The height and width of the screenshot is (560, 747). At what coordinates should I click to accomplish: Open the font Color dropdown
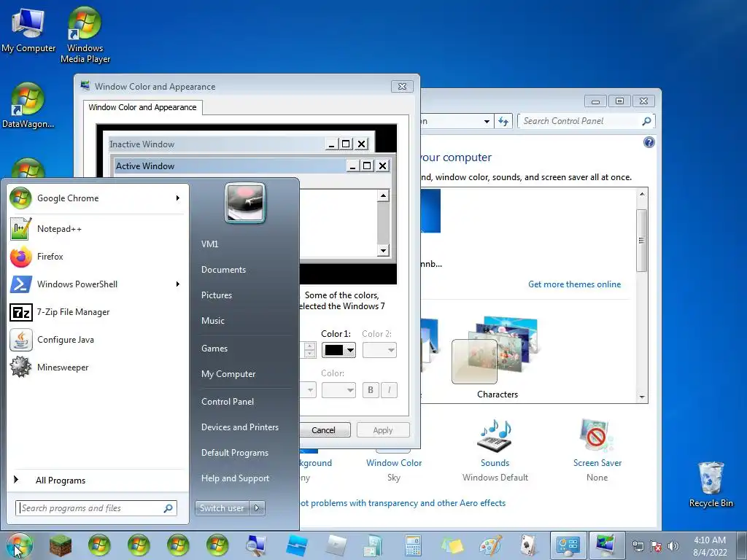338,390
